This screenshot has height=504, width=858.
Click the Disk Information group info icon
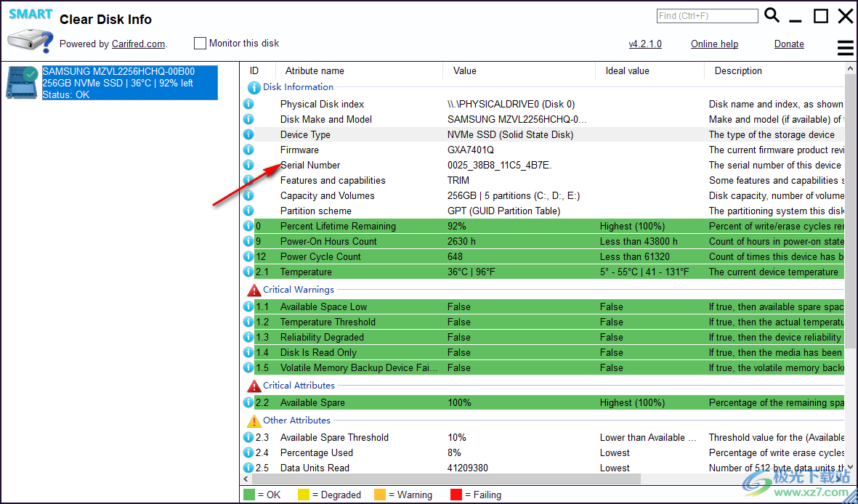(x=254, y=88)
